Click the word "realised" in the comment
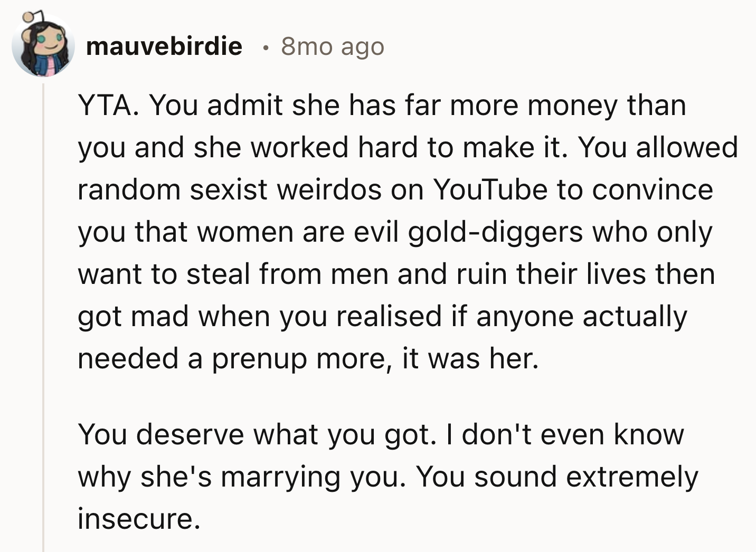 (x=389, y=317)
